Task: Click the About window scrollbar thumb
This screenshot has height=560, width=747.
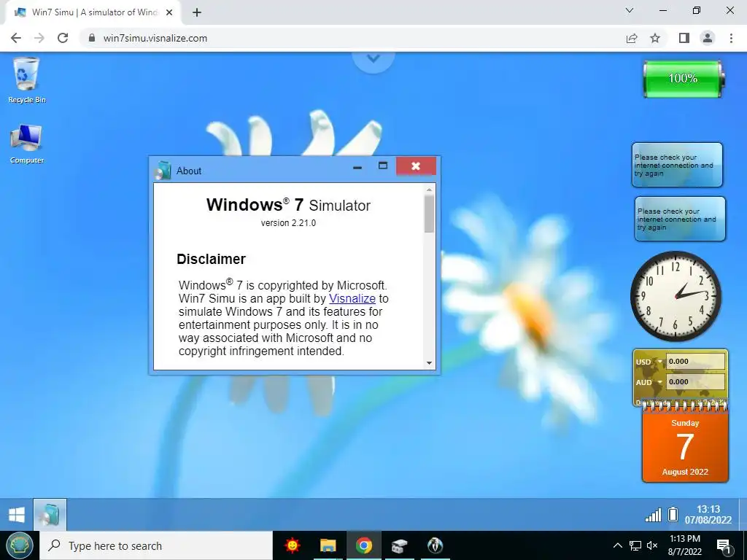Action: pyautogui.click(x=429, y=214)
